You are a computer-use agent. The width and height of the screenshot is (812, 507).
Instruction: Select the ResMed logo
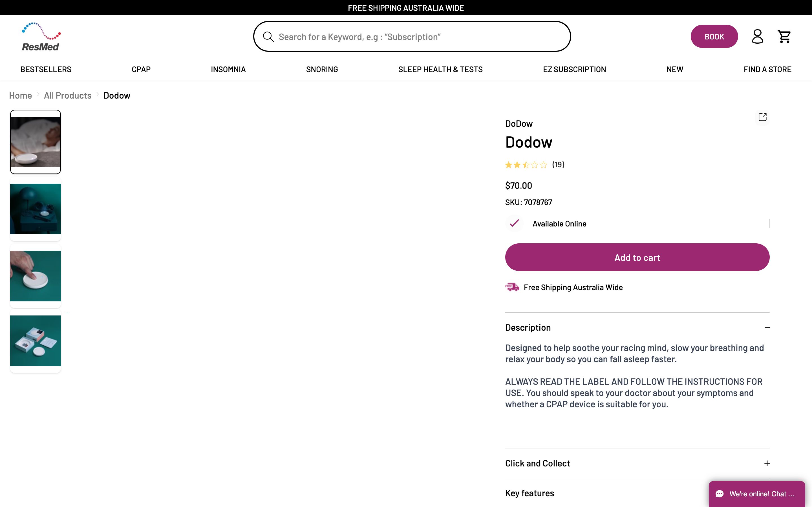click(41, 36)
